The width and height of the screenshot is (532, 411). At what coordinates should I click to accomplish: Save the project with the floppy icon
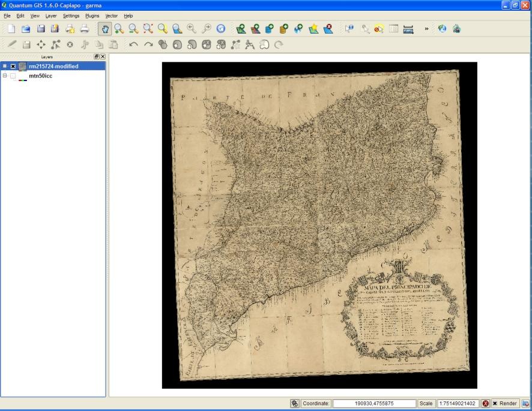point(41,29)
